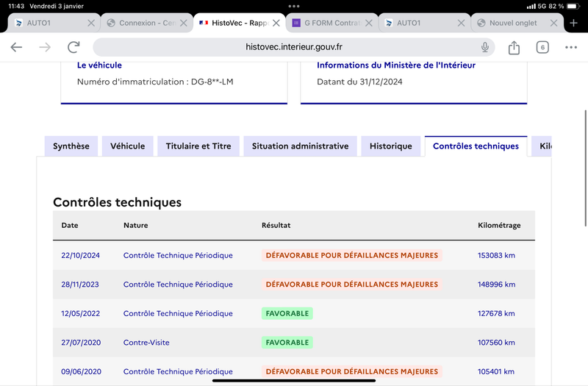Viewport: 588px width, 386px height.
Task: Reload the page with refresh icon
Action: tap(73, 47)
